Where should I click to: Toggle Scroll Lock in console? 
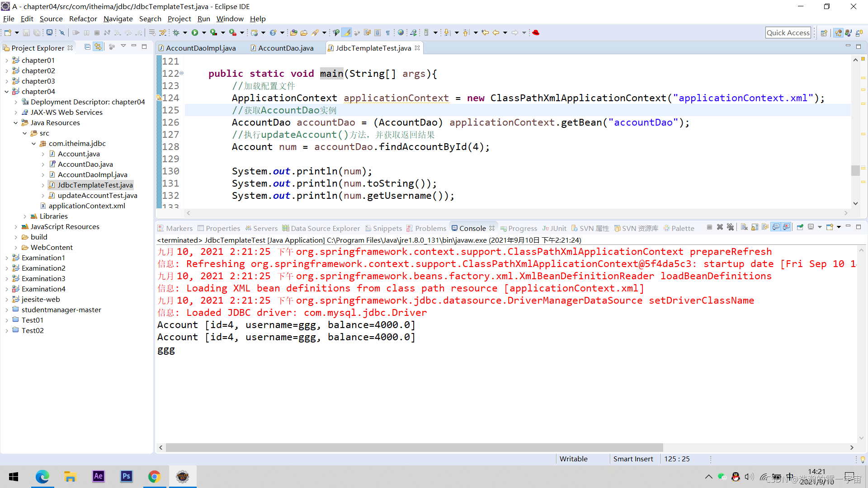[755, 227]
